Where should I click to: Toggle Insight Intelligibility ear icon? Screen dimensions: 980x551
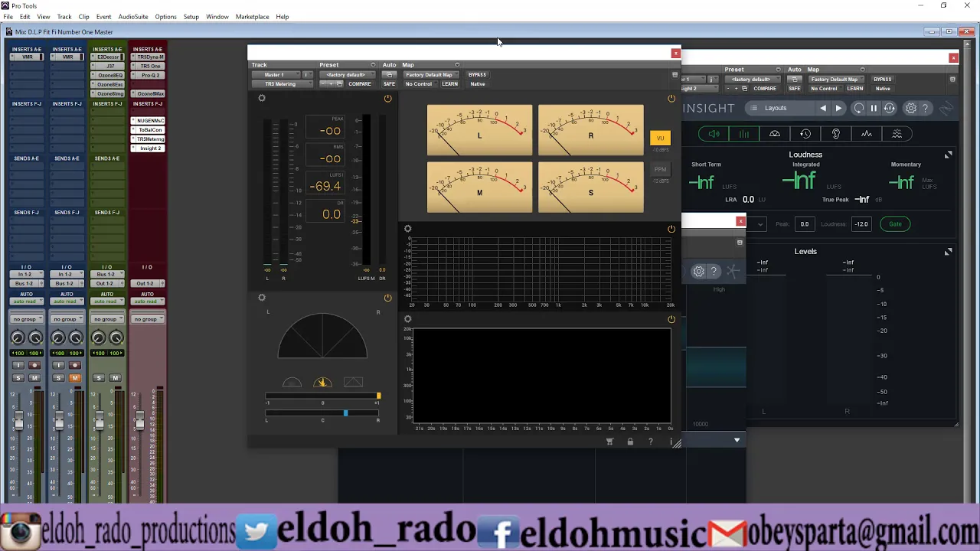click(836, 134)
